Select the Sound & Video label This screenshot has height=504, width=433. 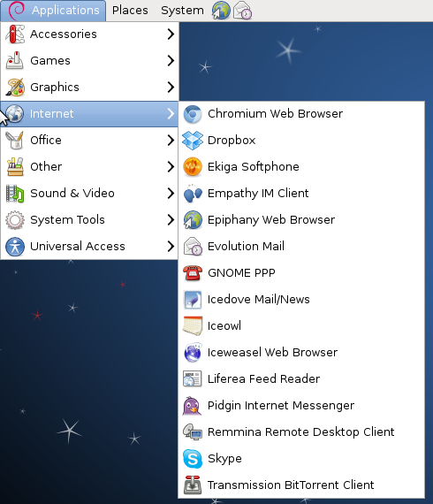tap(72, 193)
